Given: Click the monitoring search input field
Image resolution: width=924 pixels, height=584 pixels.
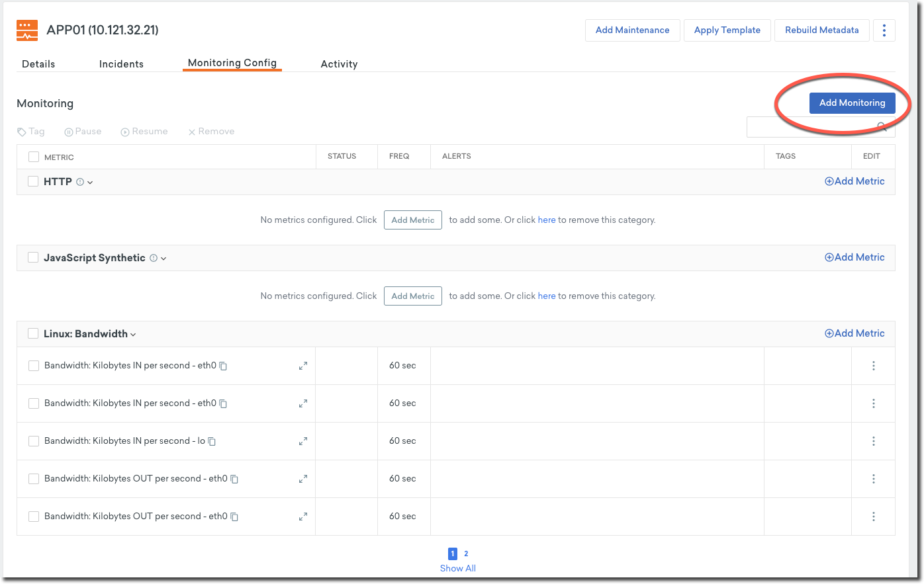Looking at the screenshot, I should click(x=811, y=127).
